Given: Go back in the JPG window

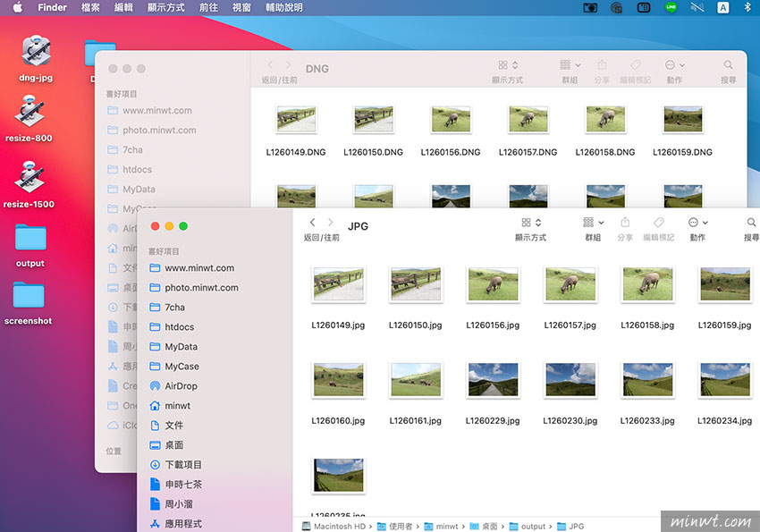Looking at the screenshot, I should (313, 223).
